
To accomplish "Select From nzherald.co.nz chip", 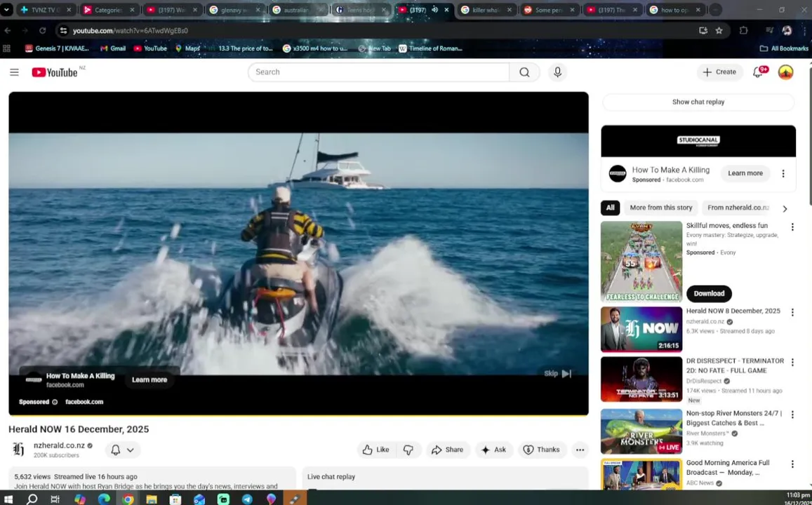I will click(x=738, y=208).
